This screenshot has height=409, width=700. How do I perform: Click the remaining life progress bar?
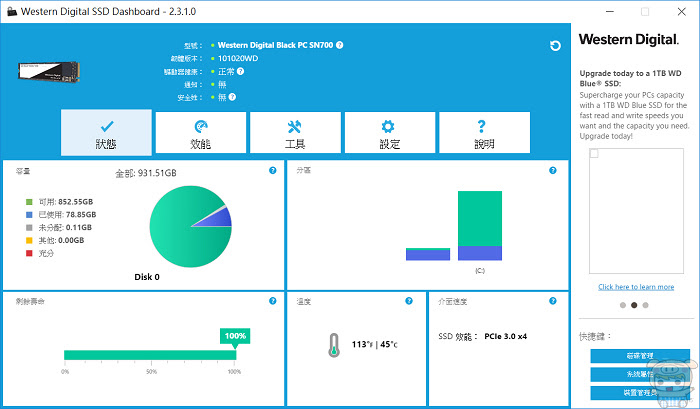point(150,355)
